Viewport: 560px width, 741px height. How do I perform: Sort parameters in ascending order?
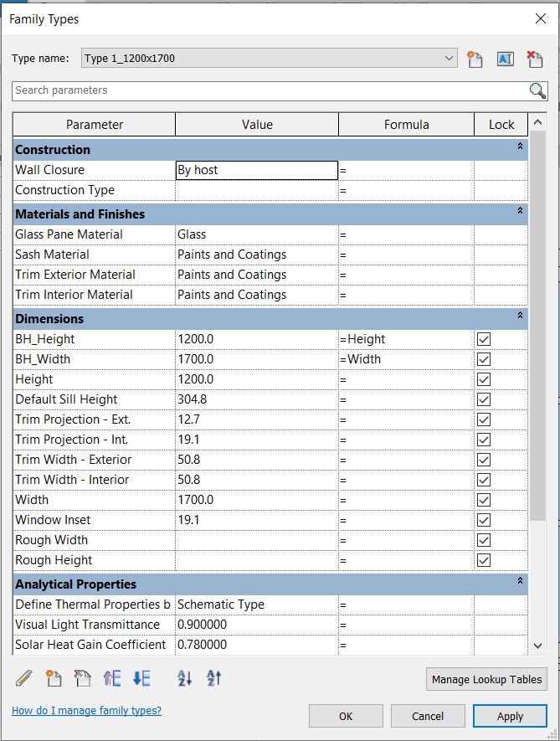pos(185,678)
